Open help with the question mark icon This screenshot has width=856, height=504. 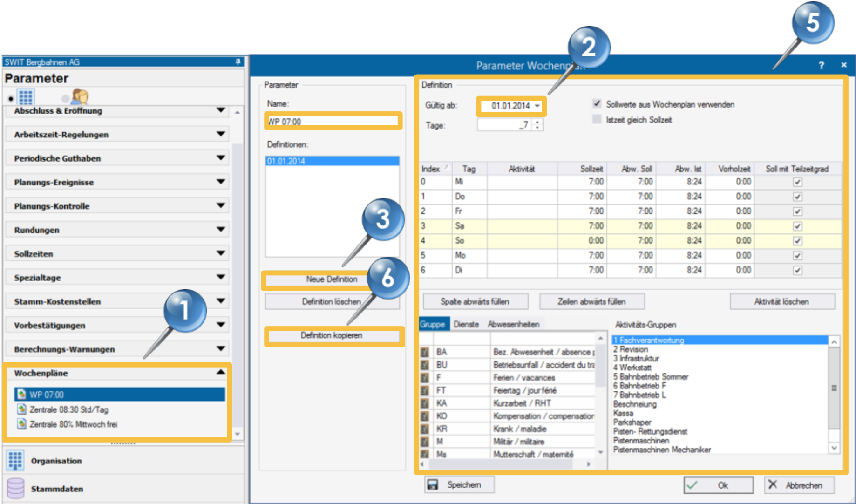pos(822,65)
